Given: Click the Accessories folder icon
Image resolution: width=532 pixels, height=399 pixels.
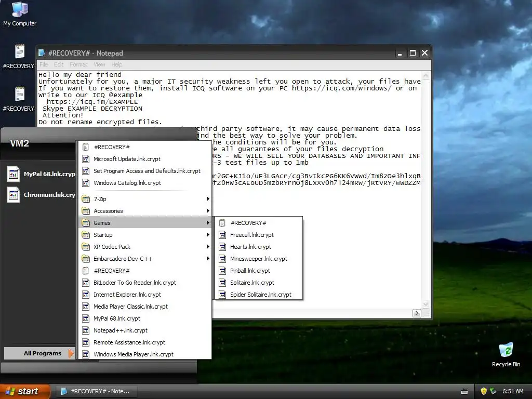Looking at the screenshot, I should click(x=86, y=211).
